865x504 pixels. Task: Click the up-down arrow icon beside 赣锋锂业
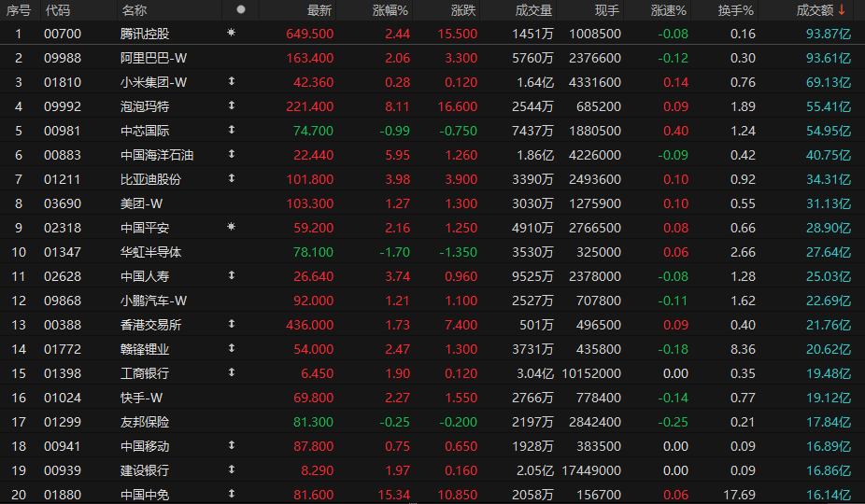[232, 348]
